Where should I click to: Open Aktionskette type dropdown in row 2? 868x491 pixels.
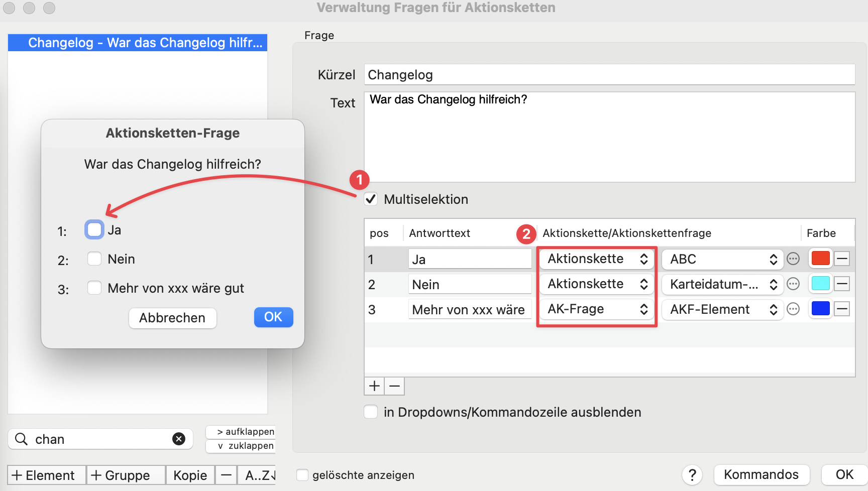[x=597, y=284]
